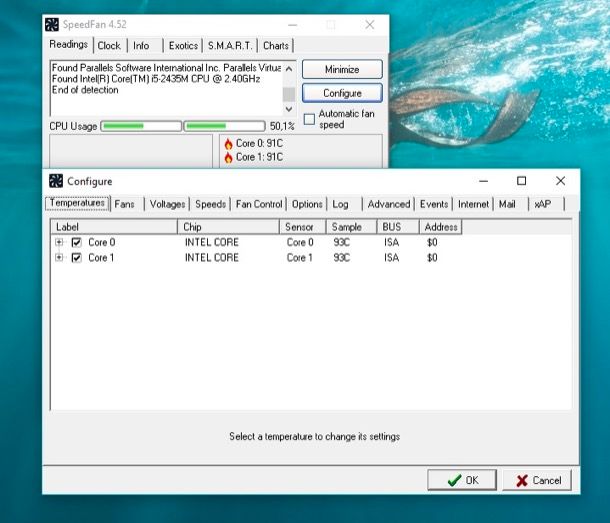Click 'Found Intel(R) Core(TM) i5-2435M' log line

156,79
